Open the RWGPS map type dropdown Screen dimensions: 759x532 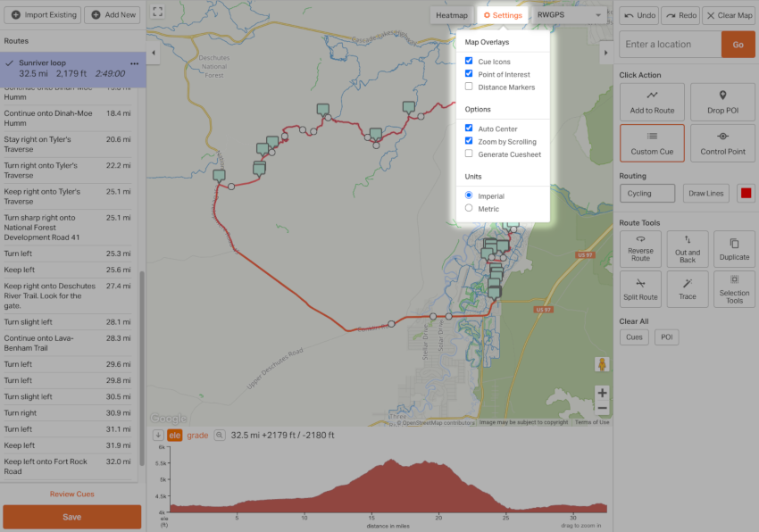tap(569, 15)
